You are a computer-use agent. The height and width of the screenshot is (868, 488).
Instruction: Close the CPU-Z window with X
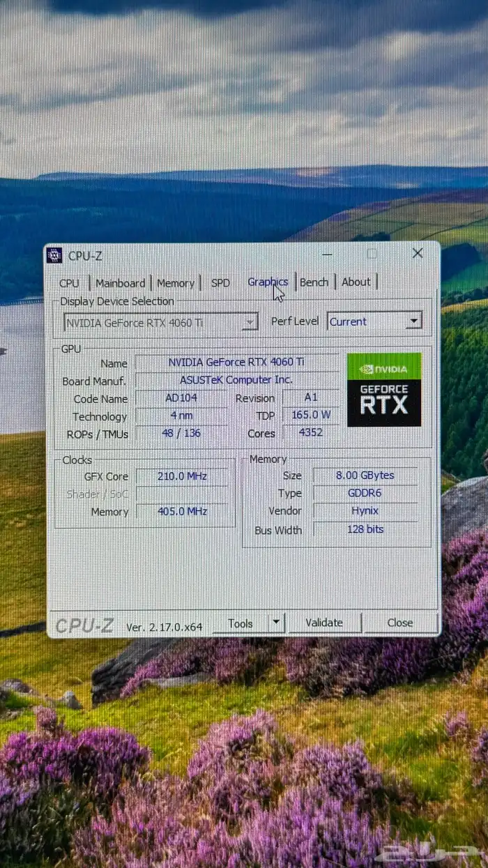(x=418, y=253)
